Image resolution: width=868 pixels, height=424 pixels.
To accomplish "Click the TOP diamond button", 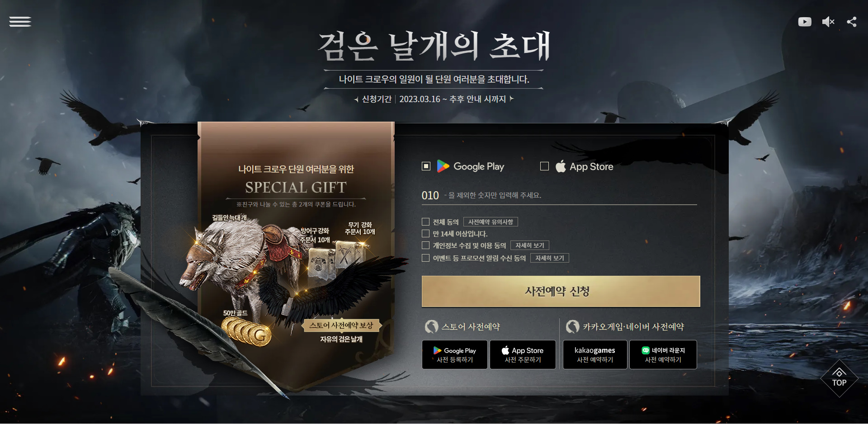I will (x=839, y=378).
